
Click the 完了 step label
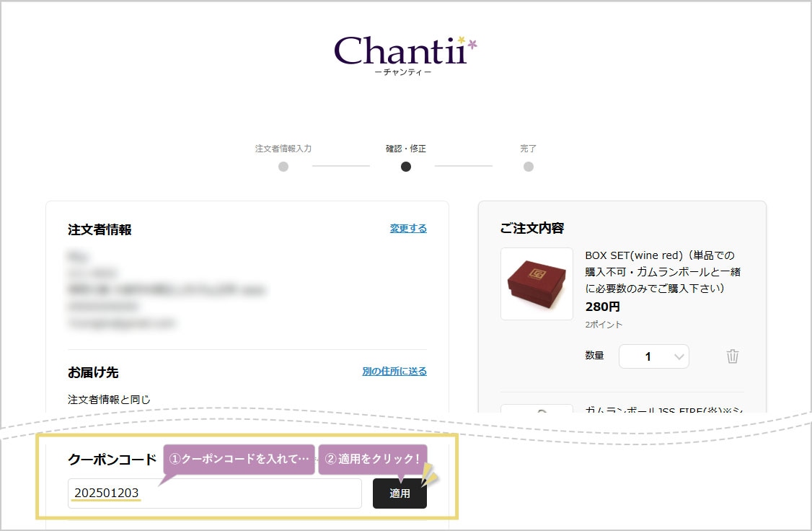click(528, 149)
